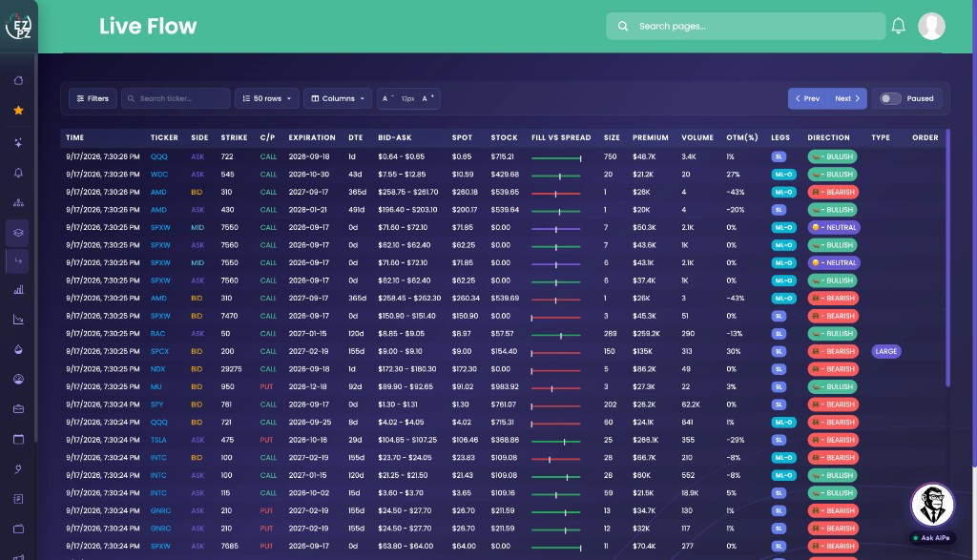Click the PREMIUM column header
Image resolution: width=977 pixels, height=560 pixels.
point(651,137)
